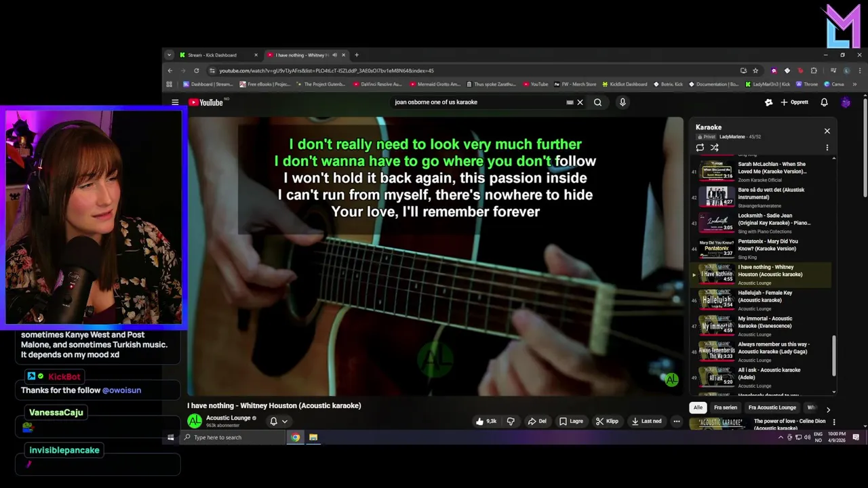Open more actions ellipsis below video
The image size is (868, 488).
click(676, 421)
